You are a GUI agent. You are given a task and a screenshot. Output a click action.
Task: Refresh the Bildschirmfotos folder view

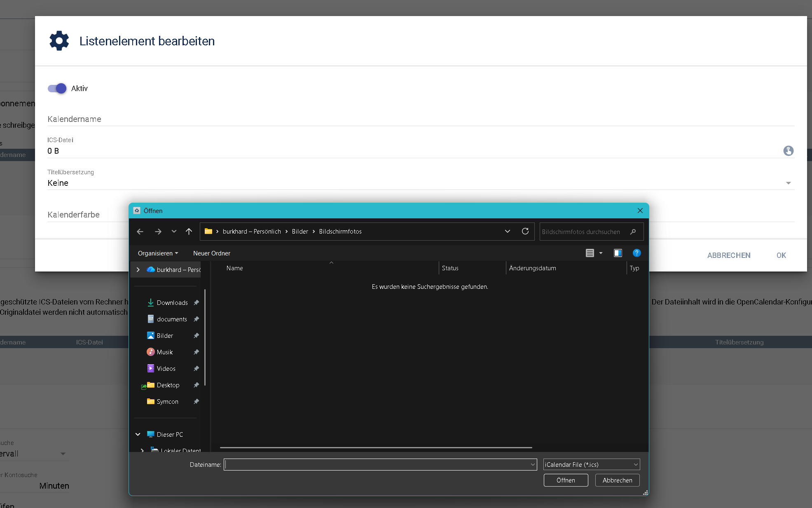(525, 232)
